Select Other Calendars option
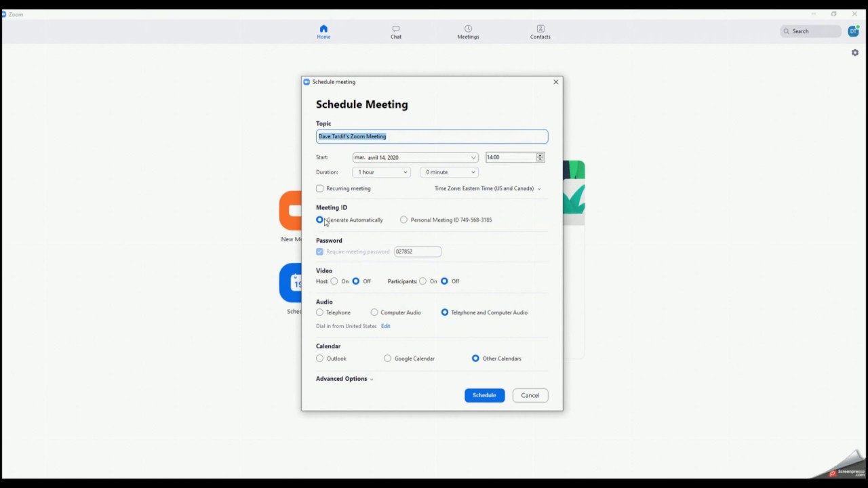 point(475,359)
